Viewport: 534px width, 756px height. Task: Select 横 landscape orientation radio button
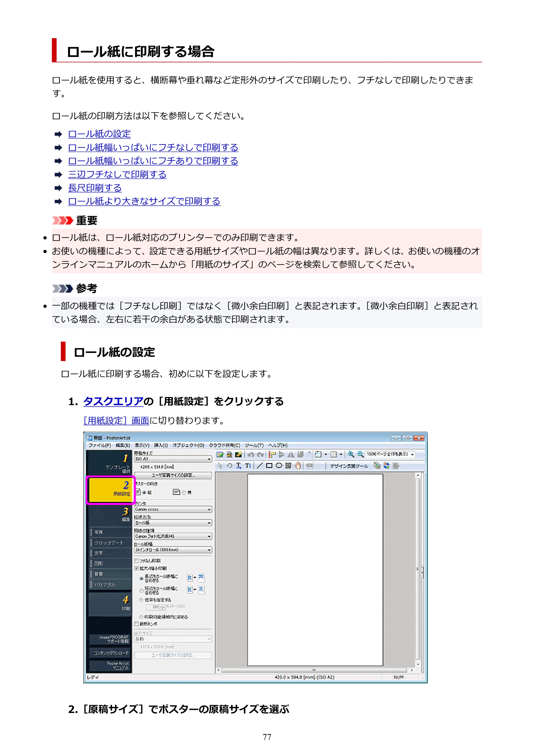point(184,492)
